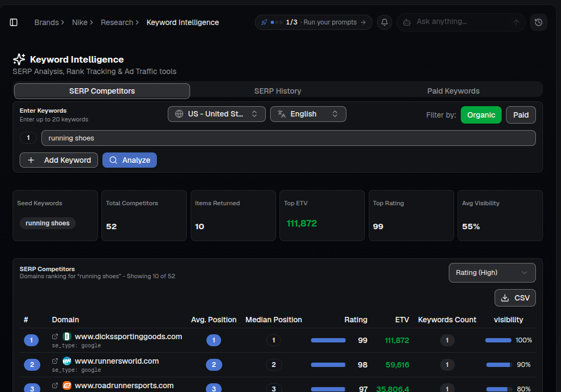
Task: Submit Ask anything with up-arrow icon
Action: (x=516, y=22)
